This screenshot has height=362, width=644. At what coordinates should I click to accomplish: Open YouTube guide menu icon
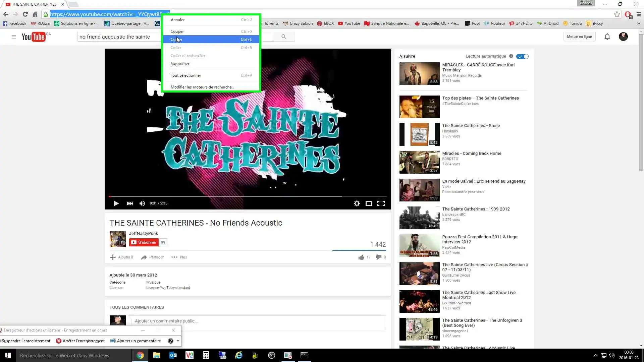14,37
